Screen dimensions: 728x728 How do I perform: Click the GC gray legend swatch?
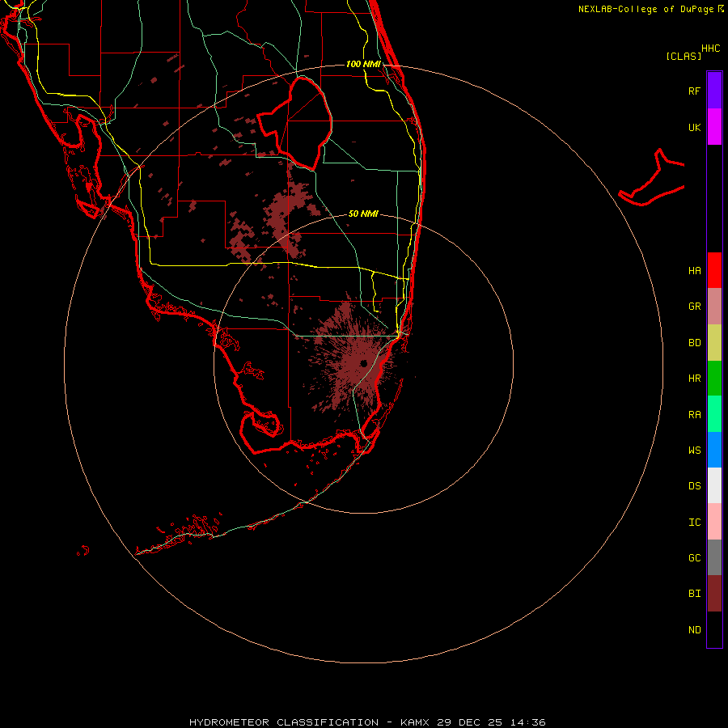714,557
